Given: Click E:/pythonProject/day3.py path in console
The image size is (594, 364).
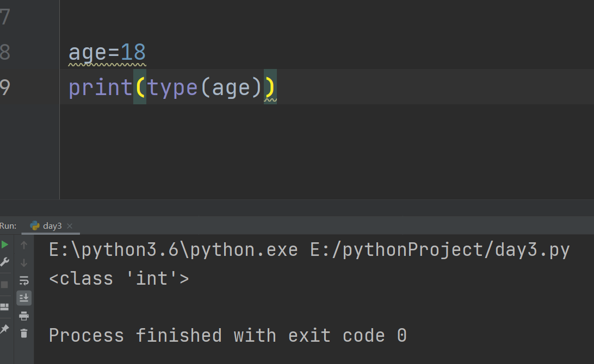Looking at the screenshot, I should (440, 250).
